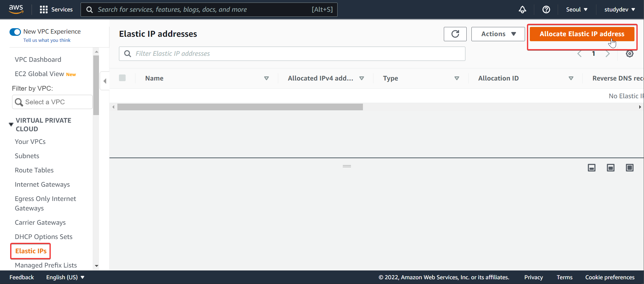The width and height of the screenshot is (644, 284).
Task: Open DHCP Options Sets
Action: (x=43, y=237)
